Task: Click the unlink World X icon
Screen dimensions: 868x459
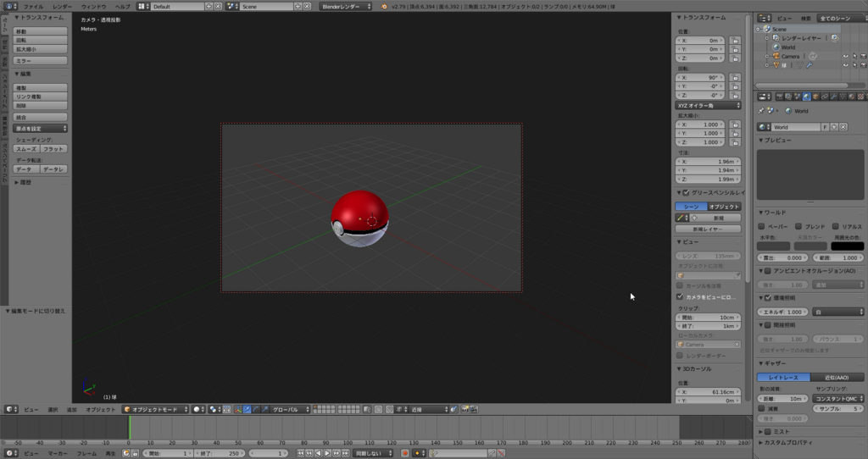Action: pos(843,127)
